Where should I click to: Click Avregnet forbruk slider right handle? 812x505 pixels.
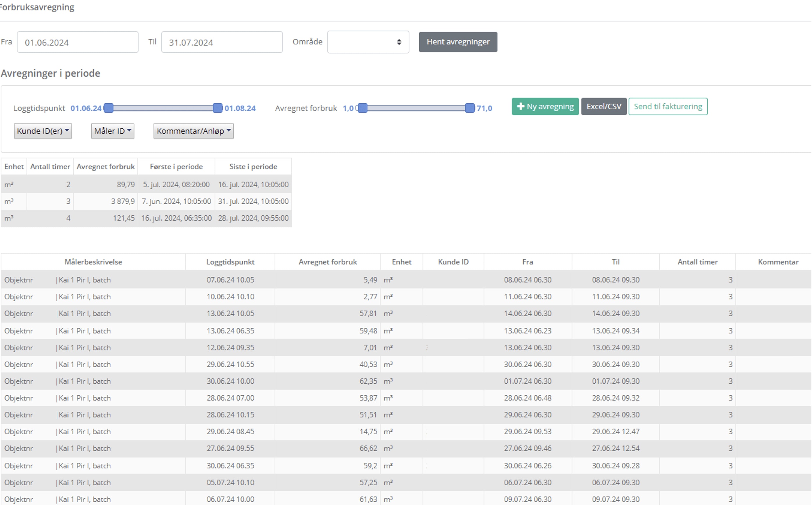(470, 108)
